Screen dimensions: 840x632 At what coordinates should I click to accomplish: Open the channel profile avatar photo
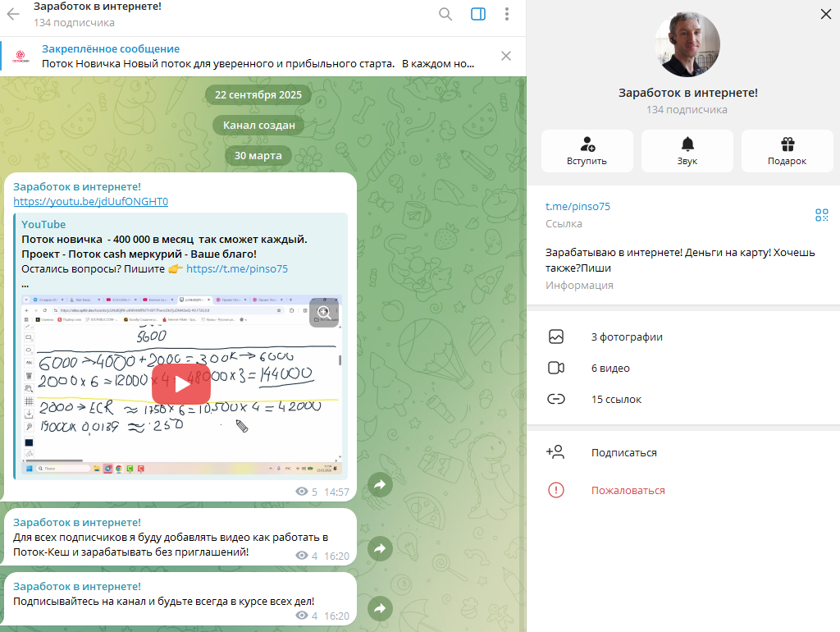coord(687,45)
